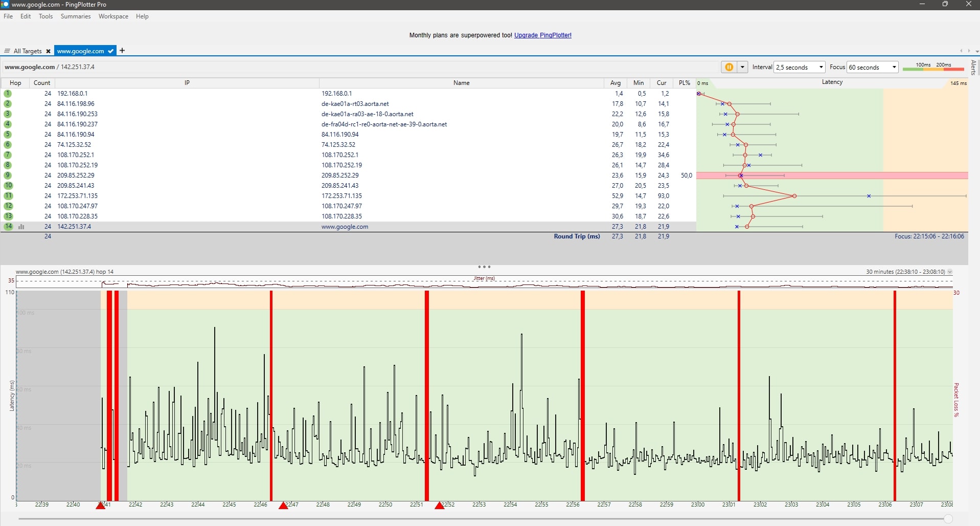Click the red marker near 22:47
The height and width of the screenshot is (526, 980).
pyautogui.click(x=283, y=506)
